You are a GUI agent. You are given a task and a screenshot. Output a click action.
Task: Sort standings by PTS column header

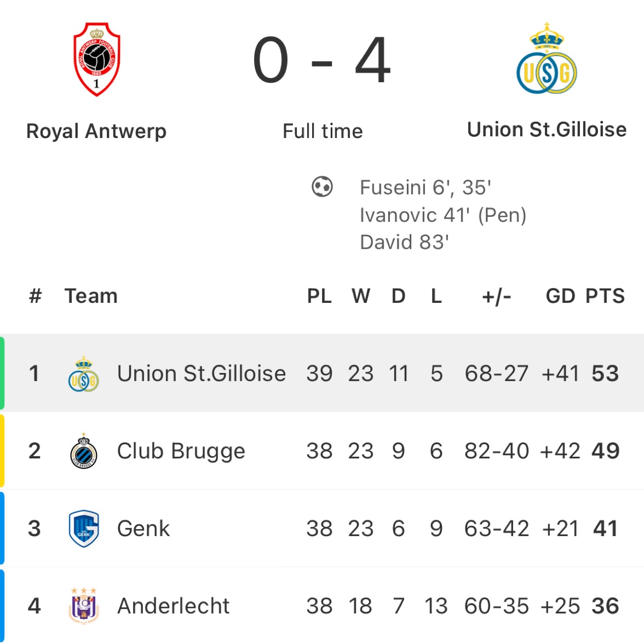pos(605,296)
